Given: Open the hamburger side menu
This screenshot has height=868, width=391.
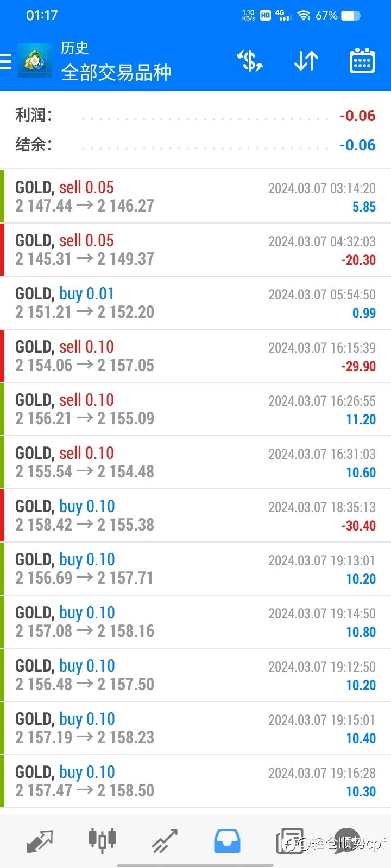Looking at the screenshot, I should pos(5,61).
